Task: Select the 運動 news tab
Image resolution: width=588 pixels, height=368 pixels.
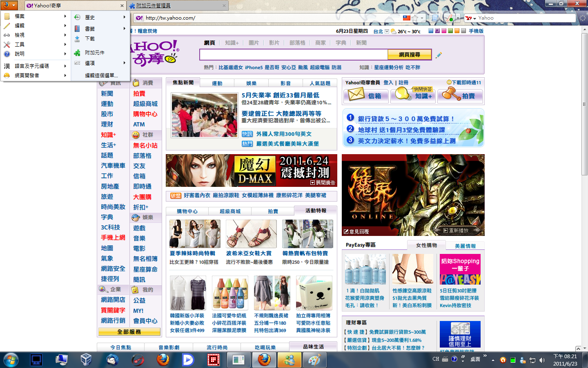Action: tap(217, 83)
